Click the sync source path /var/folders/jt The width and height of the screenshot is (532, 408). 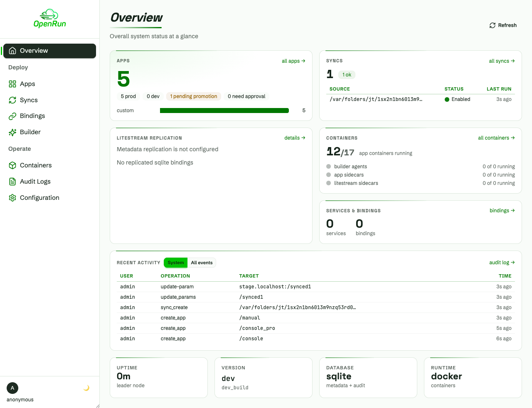[x=376, y=99]
